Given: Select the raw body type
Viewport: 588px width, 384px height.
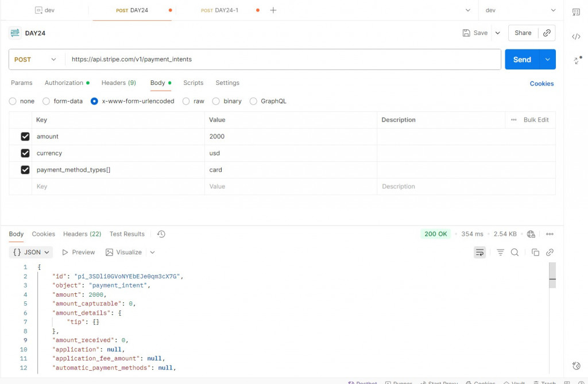Looking at the screenshot, I should [186, 101].
